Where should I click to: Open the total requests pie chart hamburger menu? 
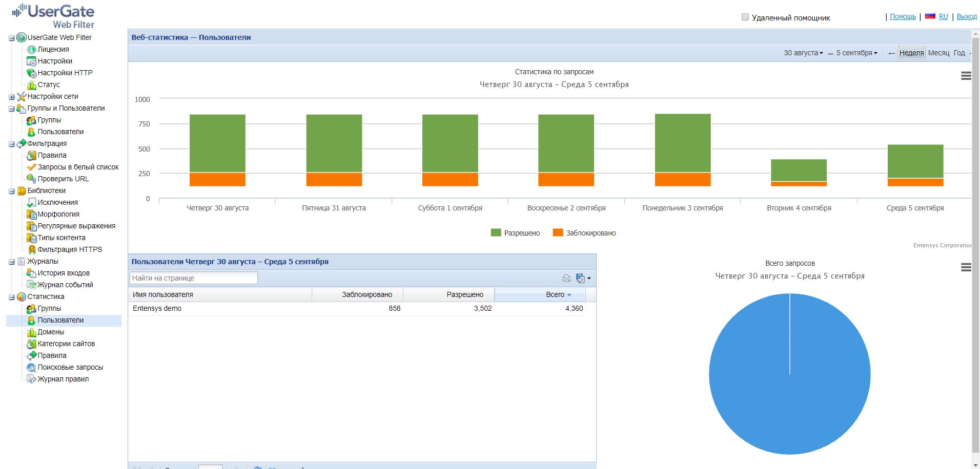(966, 267)
